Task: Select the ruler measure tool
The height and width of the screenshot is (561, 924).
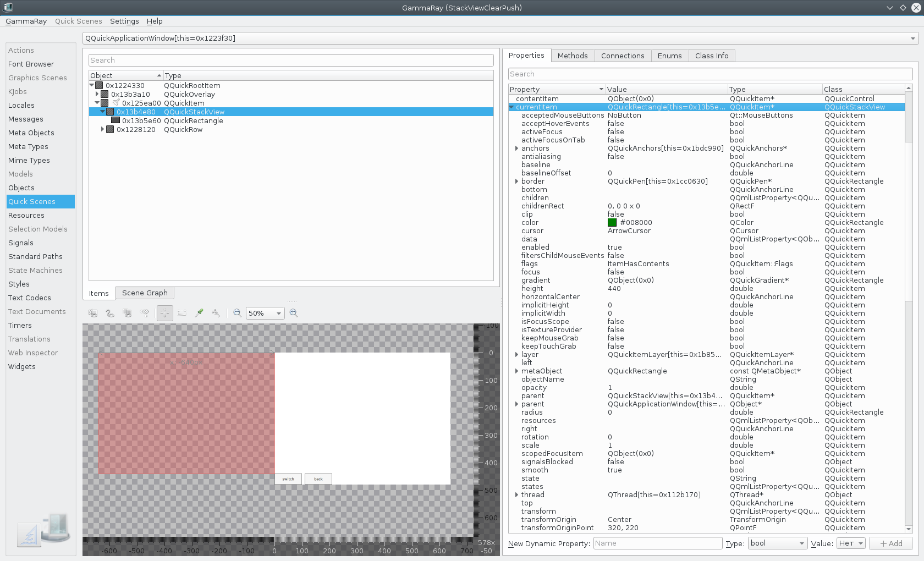Action: [182, 313]
